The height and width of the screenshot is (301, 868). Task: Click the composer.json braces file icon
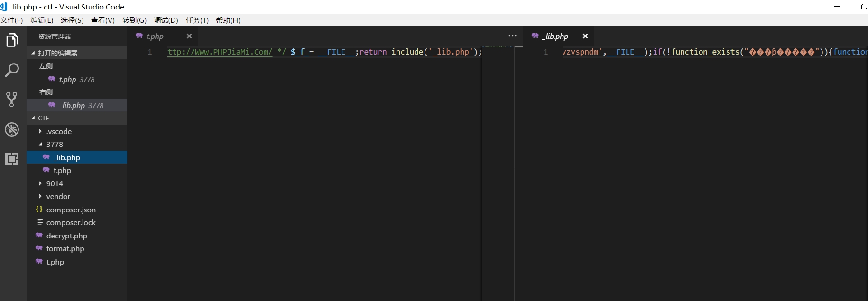pyautogui.click(x=39, y=209)
